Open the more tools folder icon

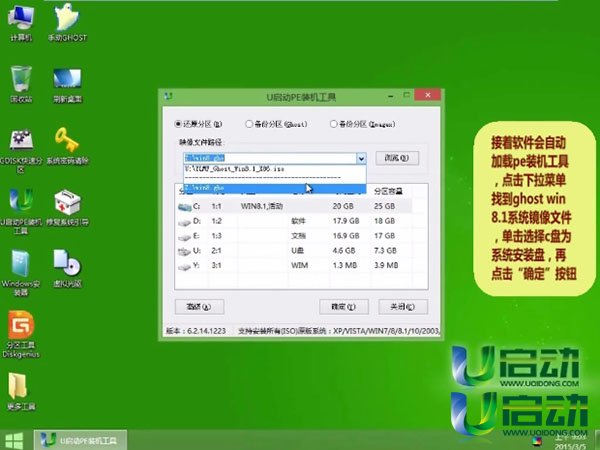click(21, 391)
